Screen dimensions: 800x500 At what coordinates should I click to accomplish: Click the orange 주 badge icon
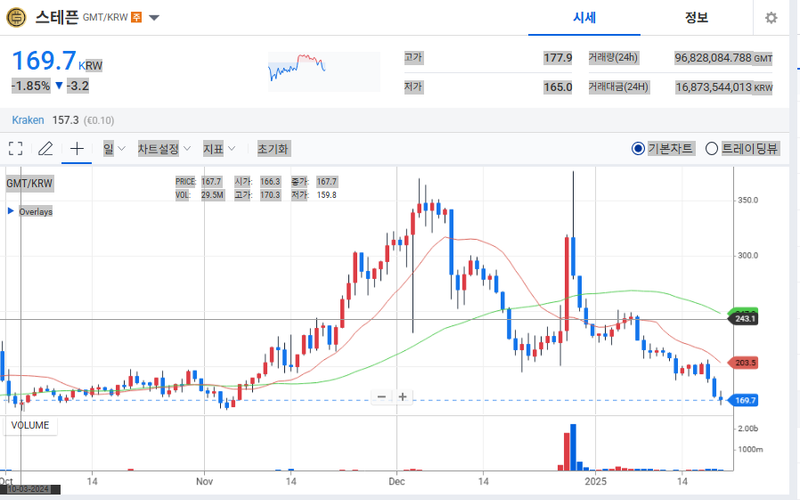point(136,18)
